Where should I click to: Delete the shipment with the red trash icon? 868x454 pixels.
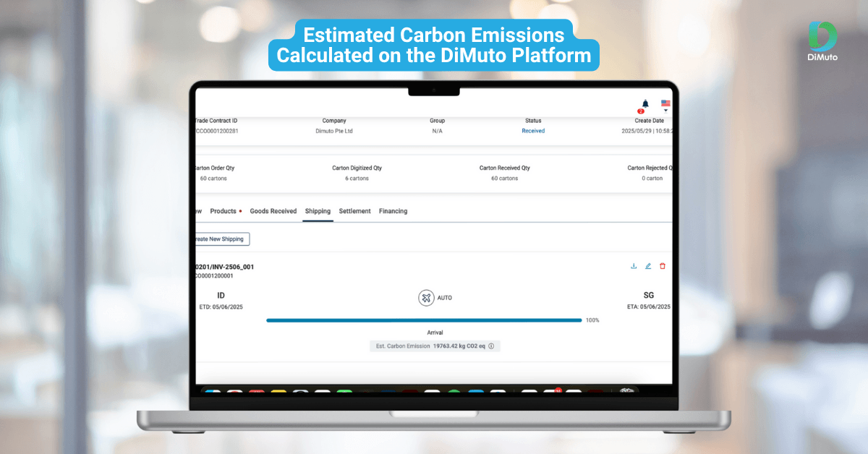pos(663,266)
